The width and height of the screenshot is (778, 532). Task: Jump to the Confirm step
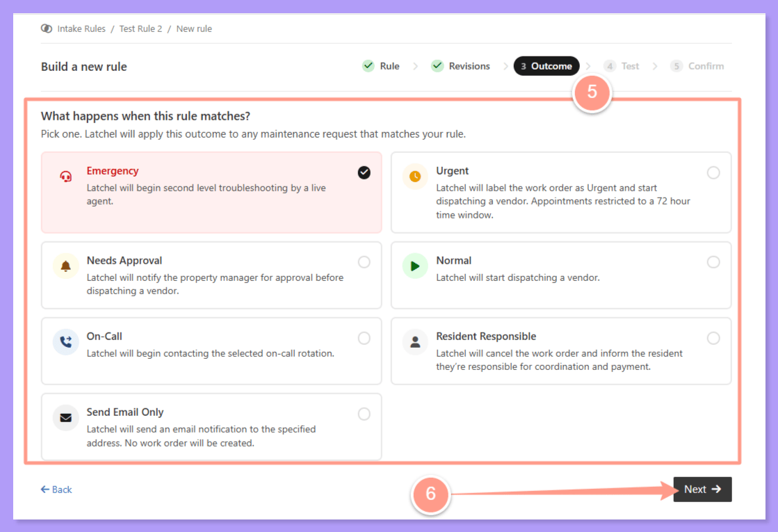(697, 66)
